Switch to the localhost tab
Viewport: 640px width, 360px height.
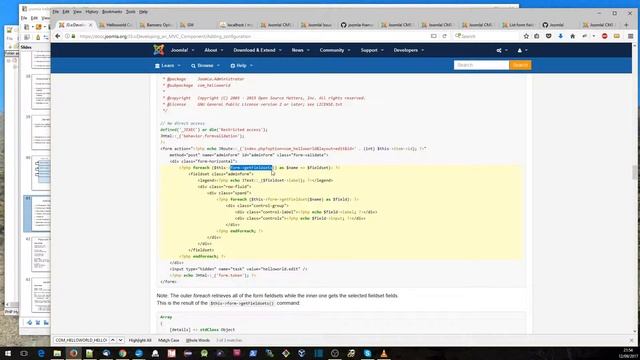click(x=236, y=25)
